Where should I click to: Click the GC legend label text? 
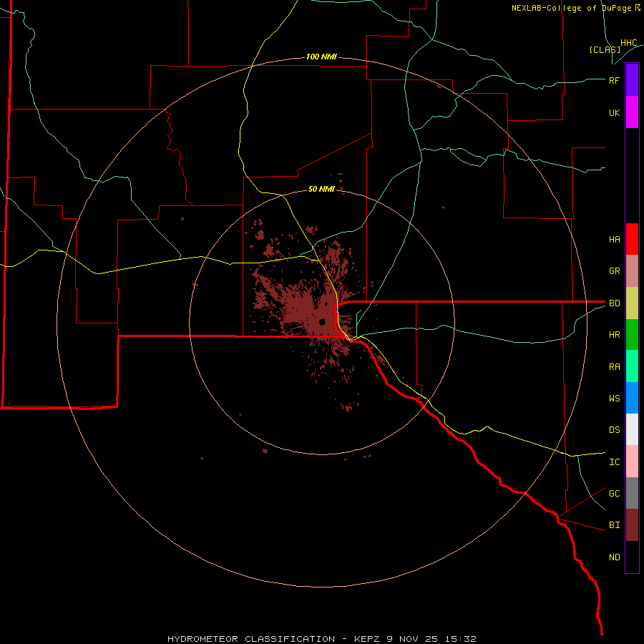click(614, 494)
